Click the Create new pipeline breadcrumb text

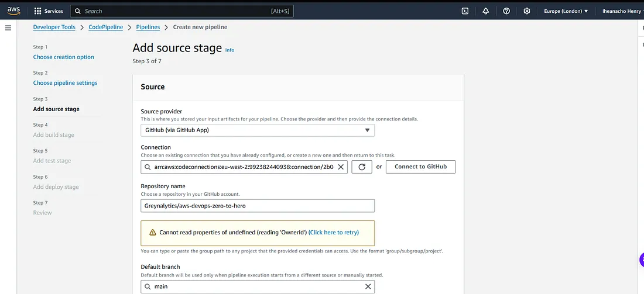click(200, 27)
